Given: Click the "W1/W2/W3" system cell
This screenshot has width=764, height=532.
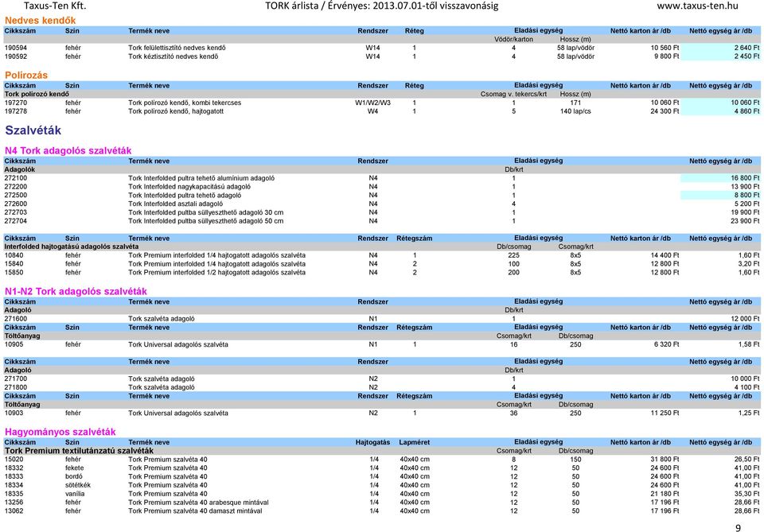Looking at the screenshot, I should [372, 103].
